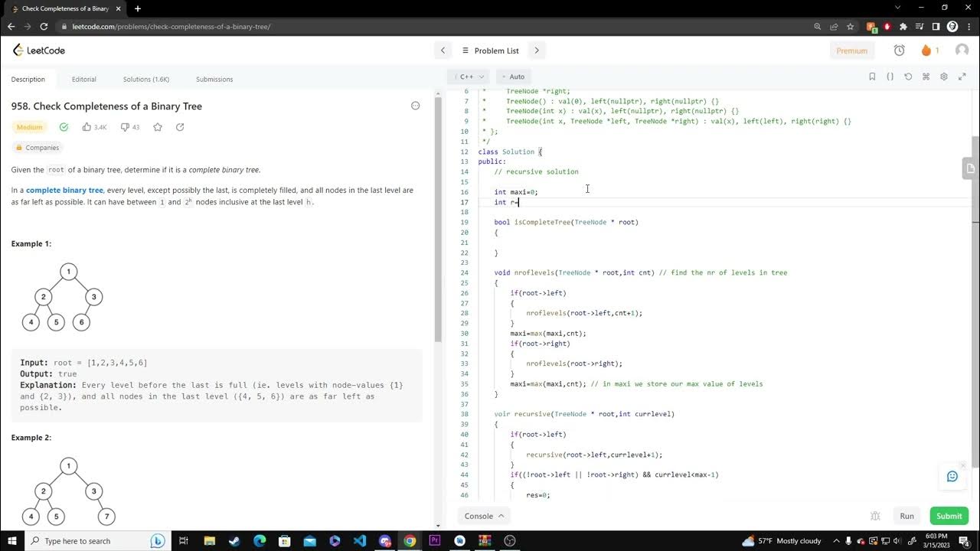
Task: Open the Problem List
Action: click(x=490, y=51)
